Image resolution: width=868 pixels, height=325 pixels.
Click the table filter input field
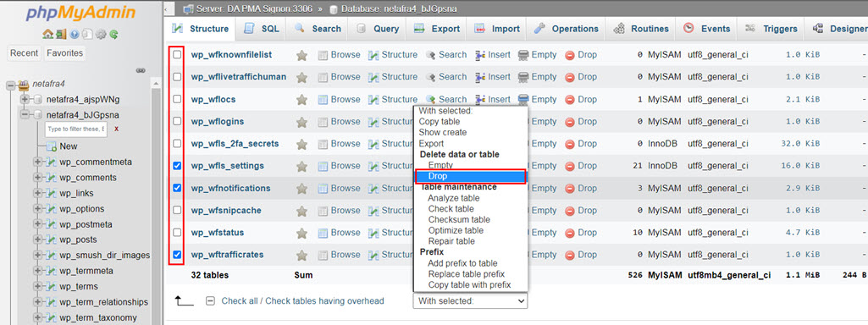(75, 129)
